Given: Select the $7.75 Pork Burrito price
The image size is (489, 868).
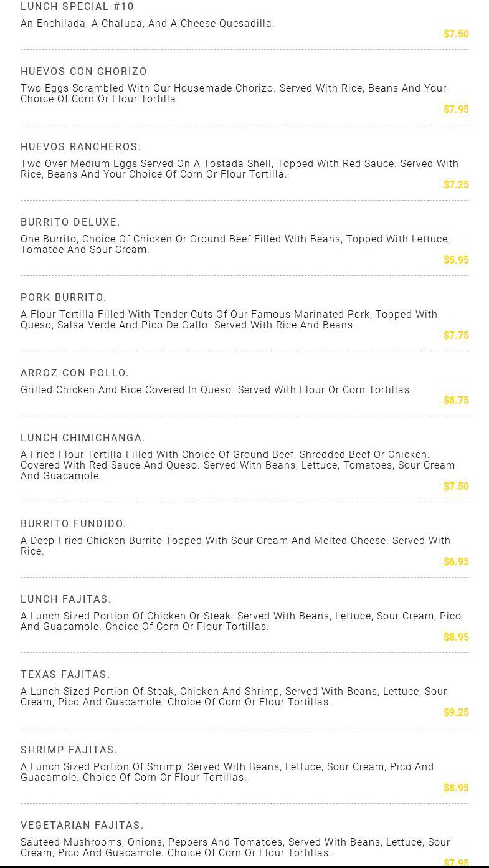Looking at the screenshot, I should point(456,335).
